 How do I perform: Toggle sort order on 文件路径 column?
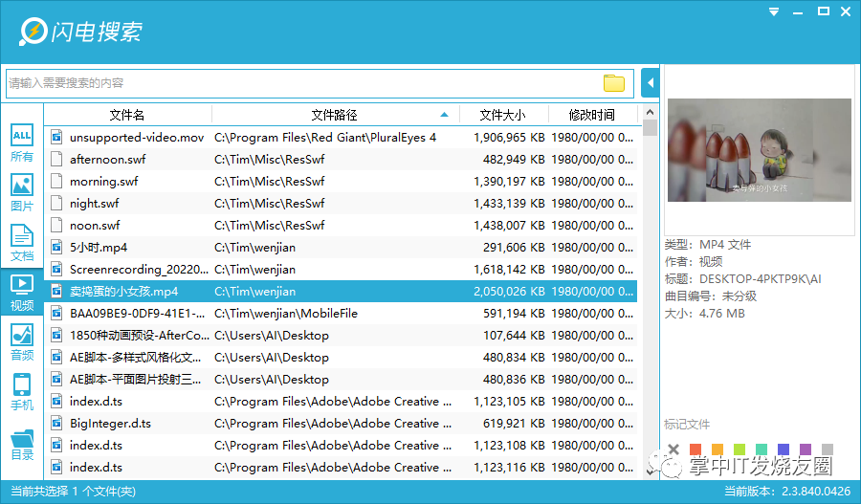(335, 115)
